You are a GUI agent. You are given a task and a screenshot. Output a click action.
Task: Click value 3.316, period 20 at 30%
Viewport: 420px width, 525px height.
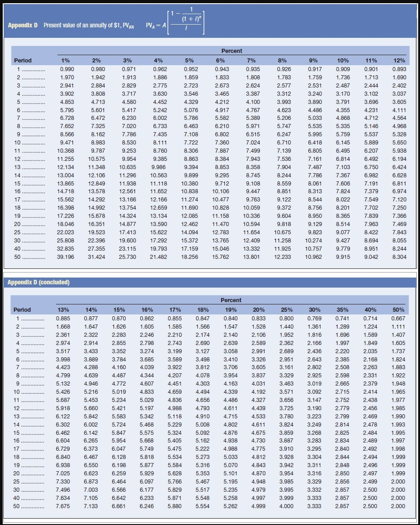pos(314,474)
